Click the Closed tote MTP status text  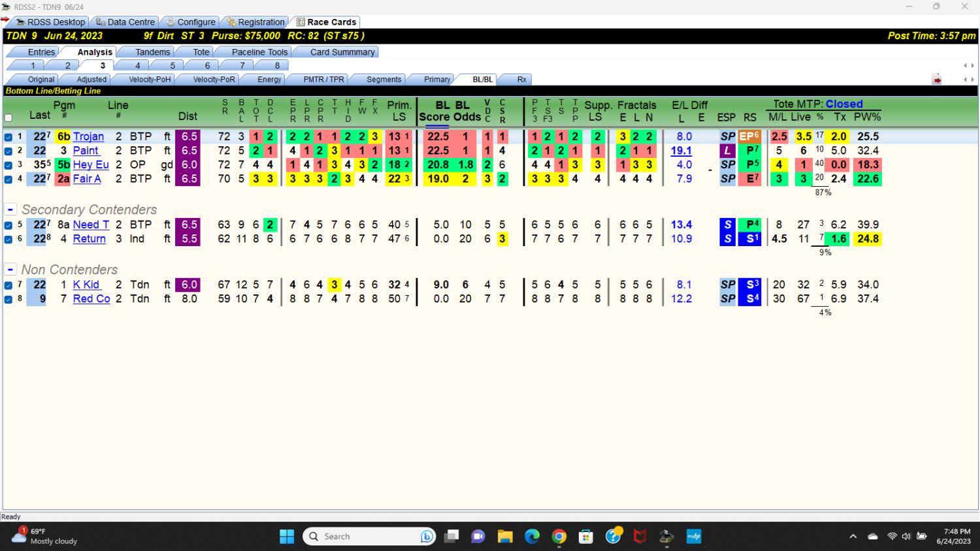[x=844, y=104]
